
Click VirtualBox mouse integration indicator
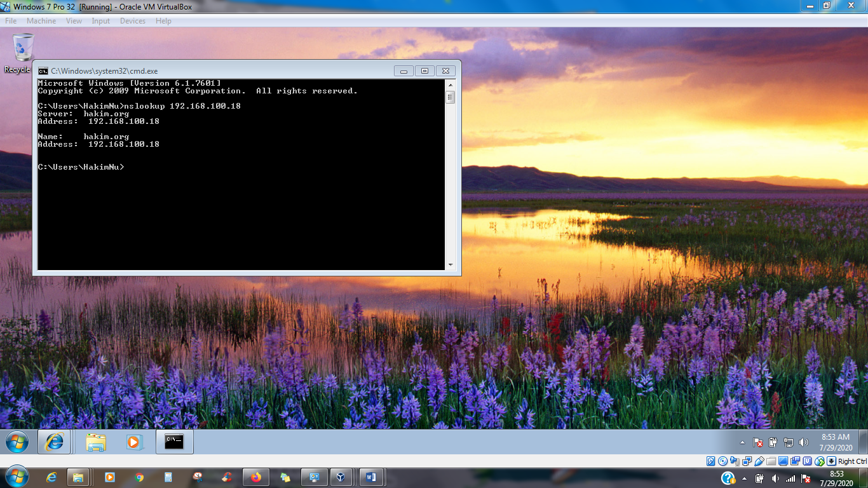[x=819, y=461]
